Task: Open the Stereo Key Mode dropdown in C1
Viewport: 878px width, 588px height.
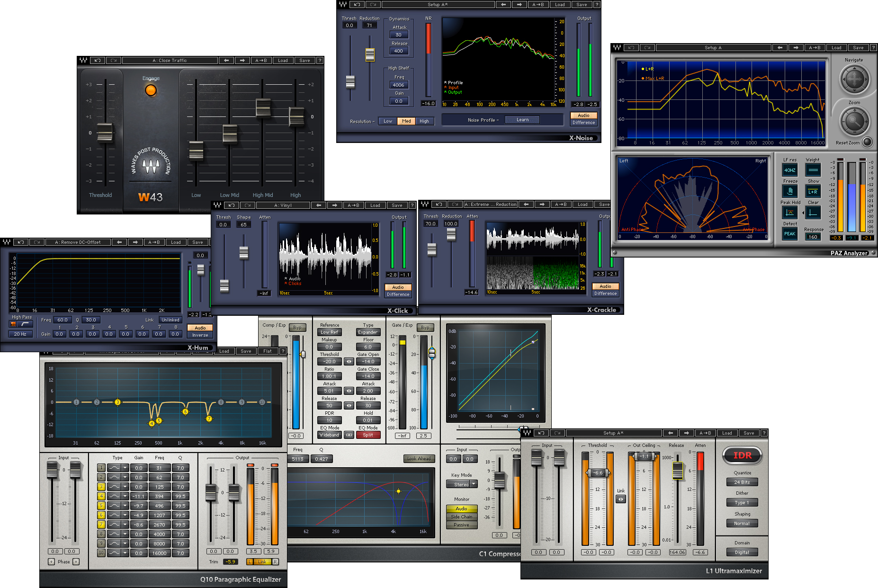Action: (461, 484)
